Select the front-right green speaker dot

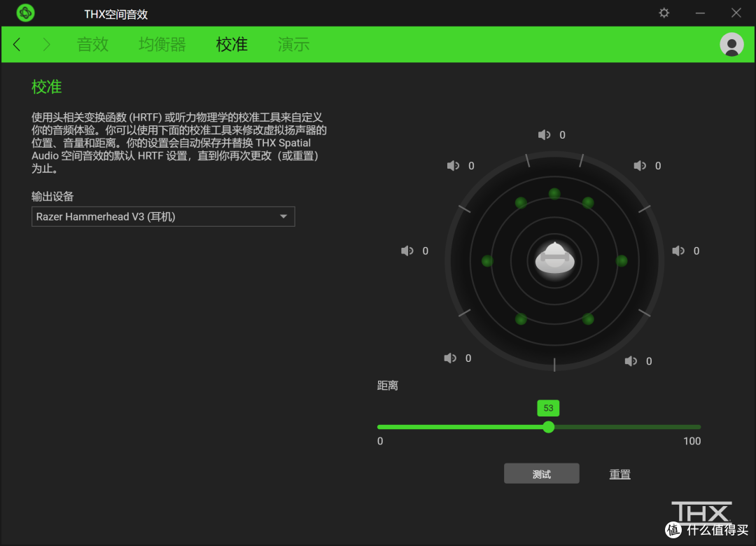tap(588, 202)
